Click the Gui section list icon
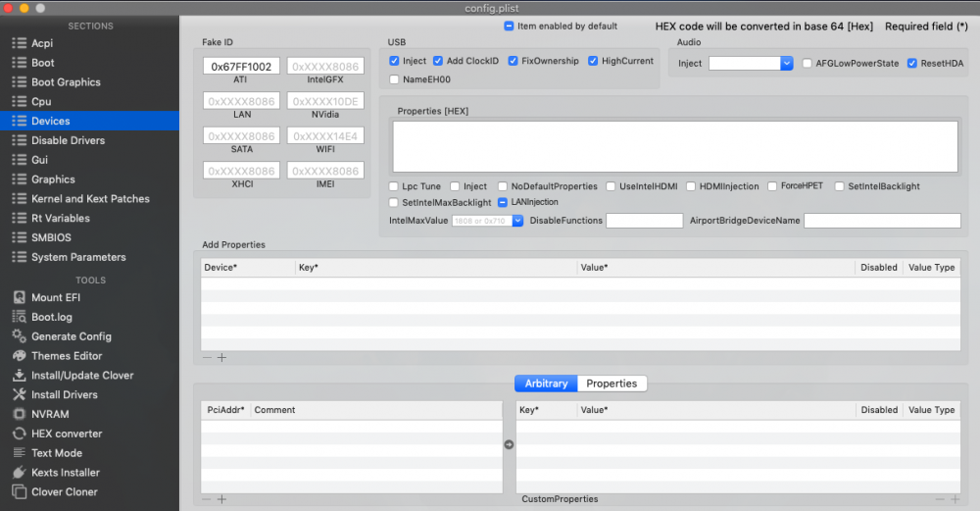This screenshot has height=511, width=980. [x=20, y=160]
